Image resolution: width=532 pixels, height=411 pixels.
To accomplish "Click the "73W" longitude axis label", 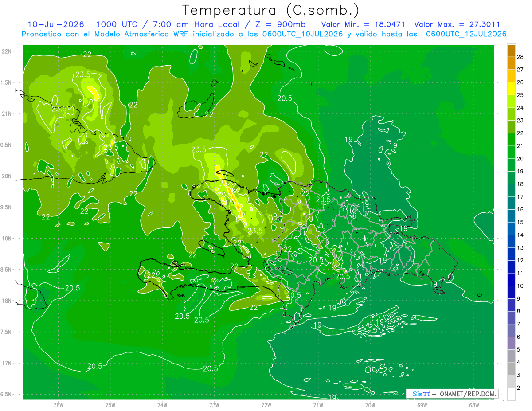I will pos(214,405).
